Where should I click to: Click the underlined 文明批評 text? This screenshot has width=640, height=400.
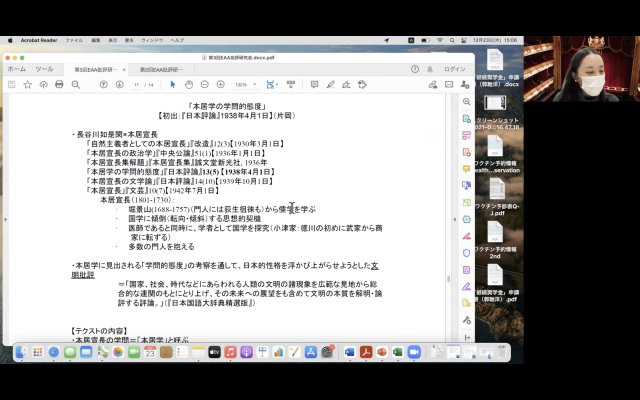83,275
